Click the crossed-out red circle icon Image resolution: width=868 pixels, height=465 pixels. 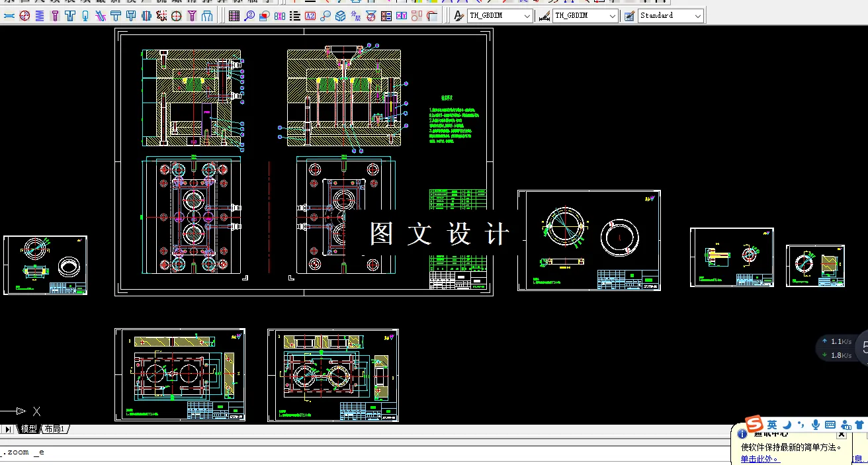370,15
